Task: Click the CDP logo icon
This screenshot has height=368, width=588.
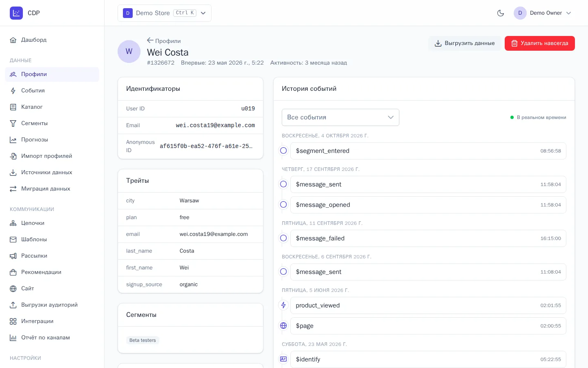Action: click(16, 13)
